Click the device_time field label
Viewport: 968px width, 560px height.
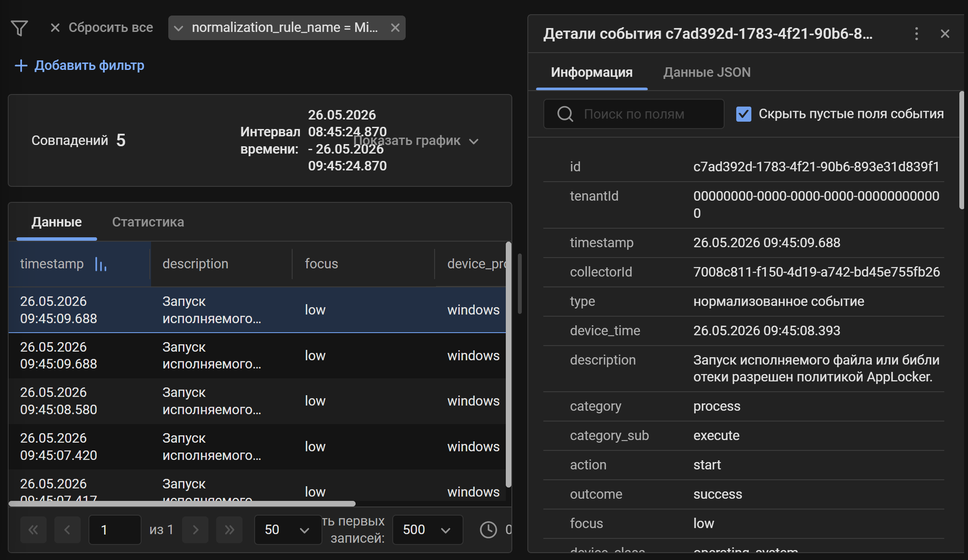(605, 330)
